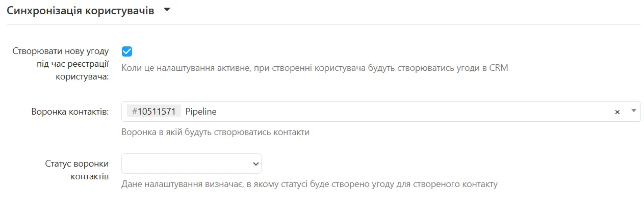
Task: Open the Воронка контактів dropdown arrow
Action: (x=633, y=111)
